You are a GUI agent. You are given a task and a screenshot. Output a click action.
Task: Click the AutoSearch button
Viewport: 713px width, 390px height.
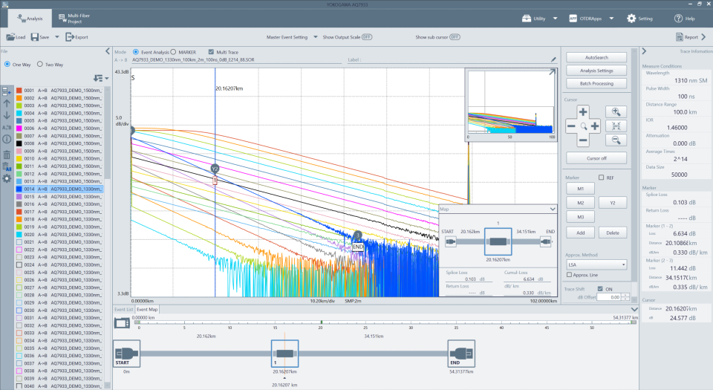click(596, 57)
